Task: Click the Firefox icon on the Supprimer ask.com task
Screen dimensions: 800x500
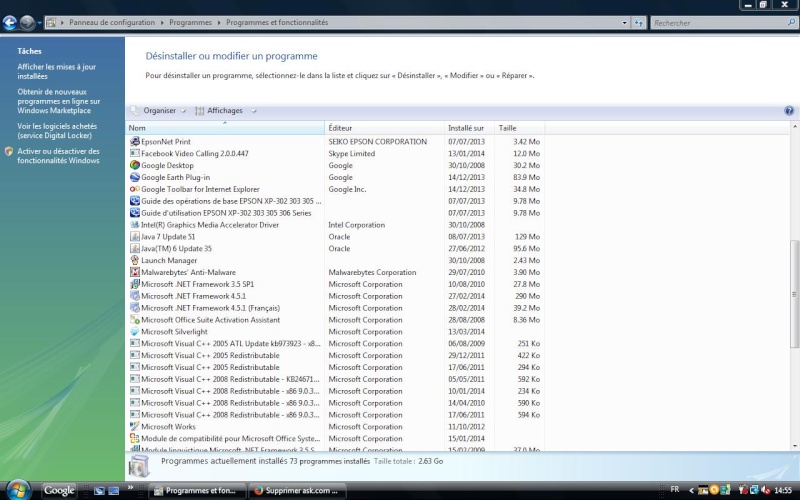Action: click(x=259, y=491)
